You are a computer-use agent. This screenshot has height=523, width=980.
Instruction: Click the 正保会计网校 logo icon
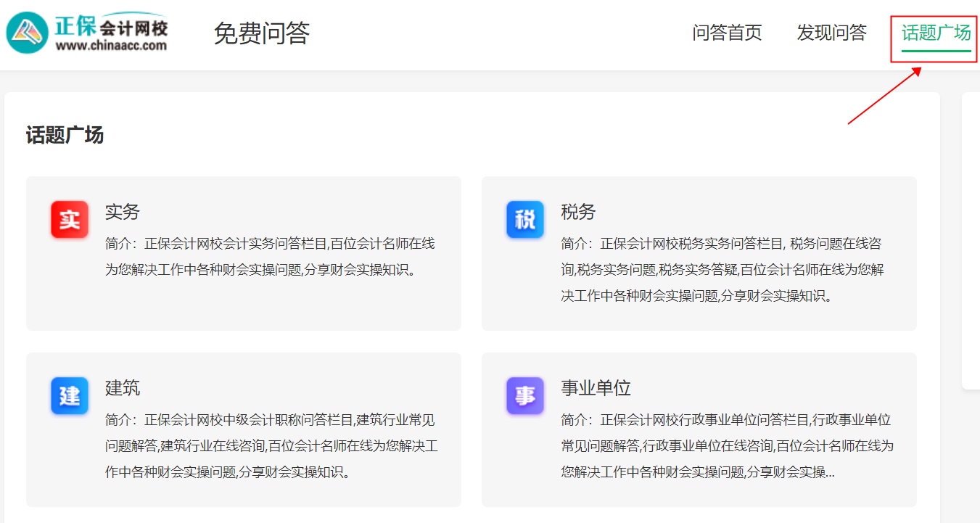point(26,33)
